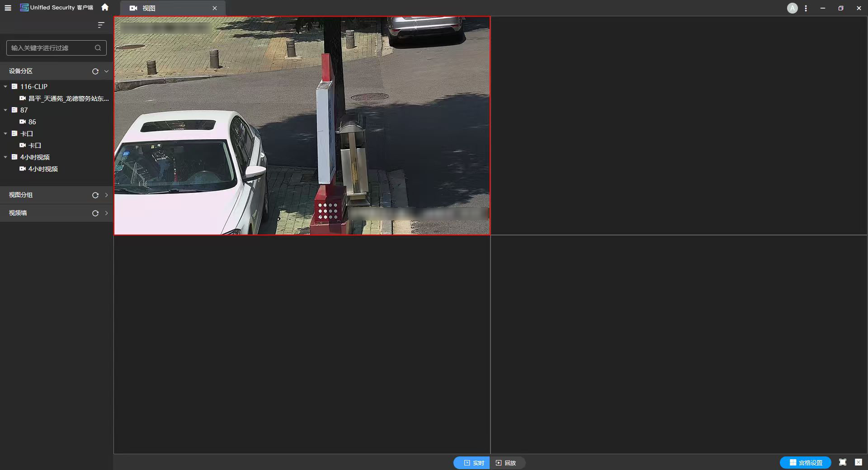Go to the home page icon
The width and height of the screenshot is (868, 470).
(105, 7)
